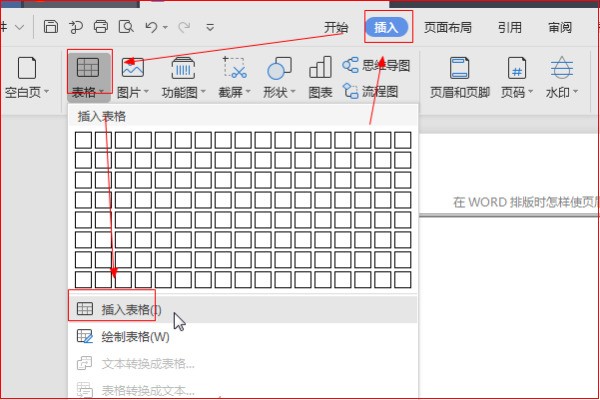
Task: Expand the 图片 dropdown arrow
Action: click(x=146, y=92)
